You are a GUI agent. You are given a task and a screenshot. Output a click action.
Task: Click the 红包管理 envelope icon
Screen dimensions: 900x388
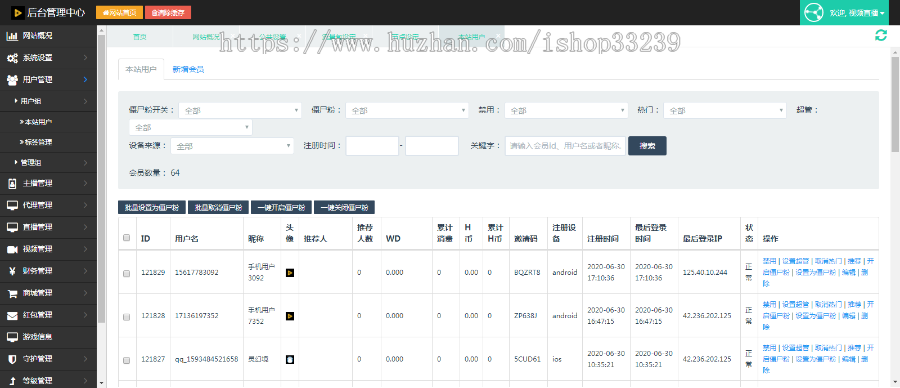click(11, 315)
